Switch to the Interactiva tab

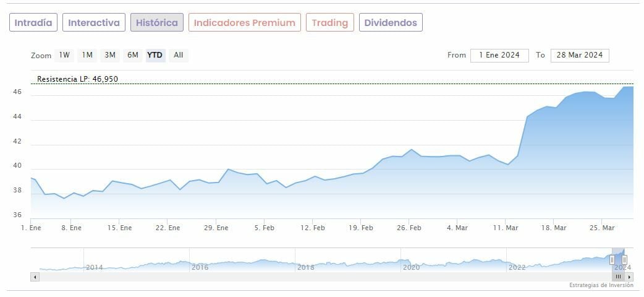point(94,23)
